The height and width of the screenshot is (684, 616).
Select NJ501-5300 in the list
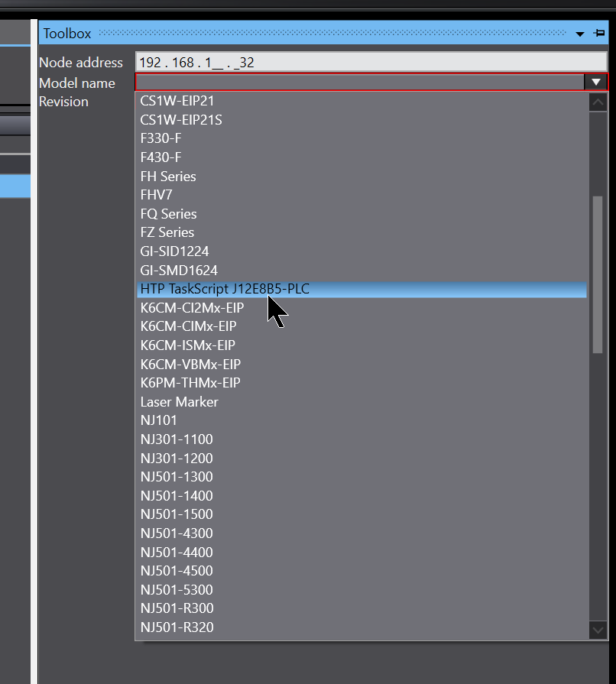[x=361, y=589]
